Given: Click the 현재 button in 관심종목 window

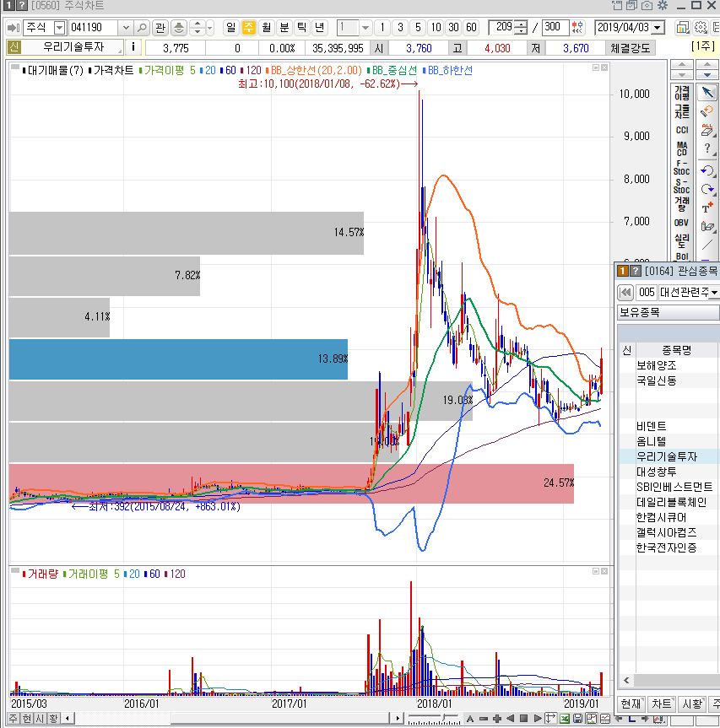Looking at the screenshot, I should point(631,704).
